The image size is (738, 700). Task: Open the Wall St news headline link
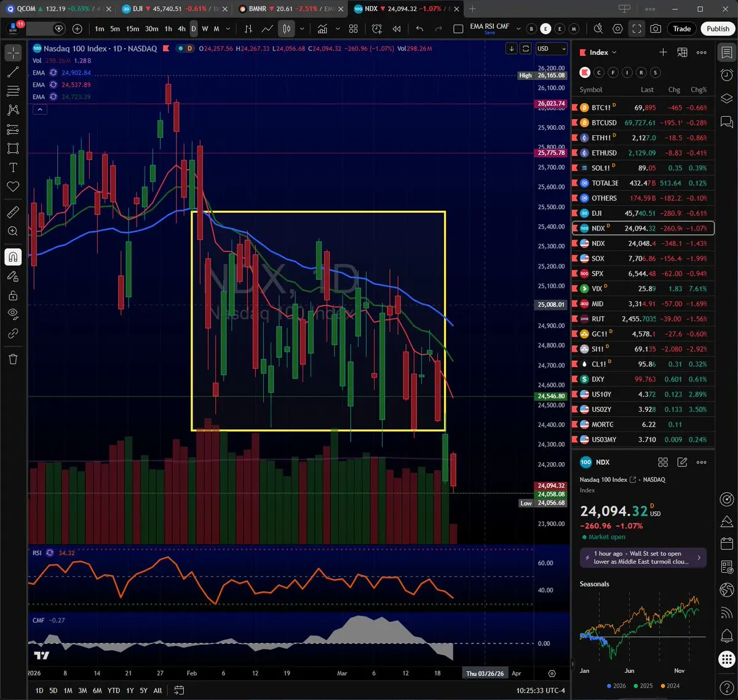pyautogui.click(x=643, y=557)
